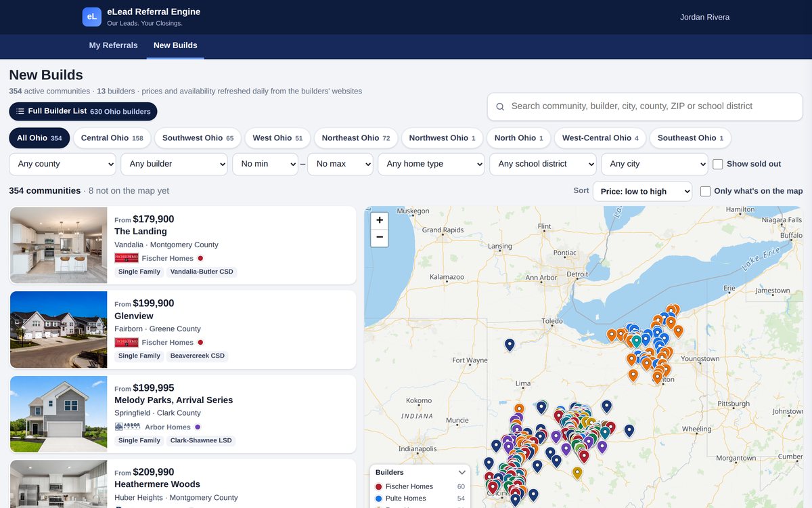Open the Full Builder List

pos(83,111)
